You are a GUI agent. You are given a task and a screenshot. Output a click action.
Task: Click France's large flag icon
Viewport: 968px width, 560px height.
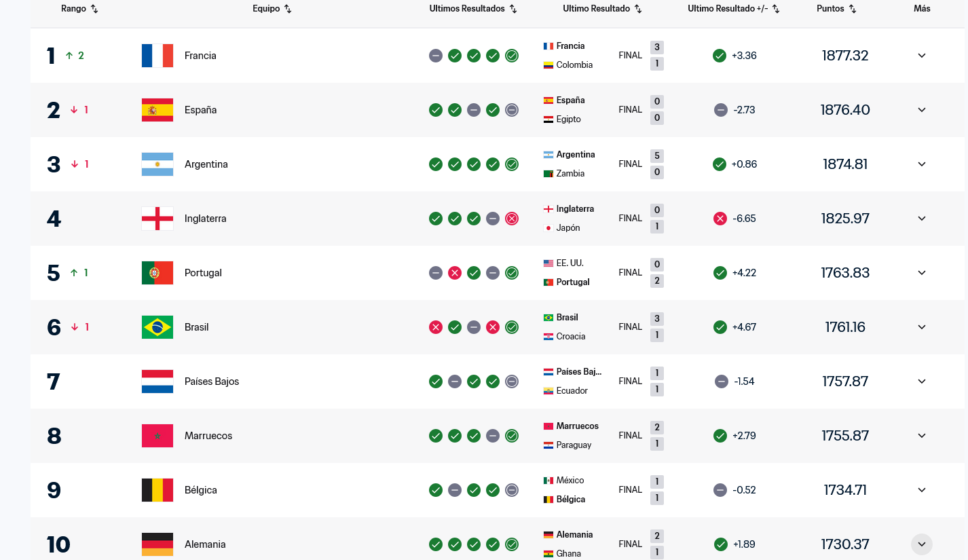coord(157,56)
